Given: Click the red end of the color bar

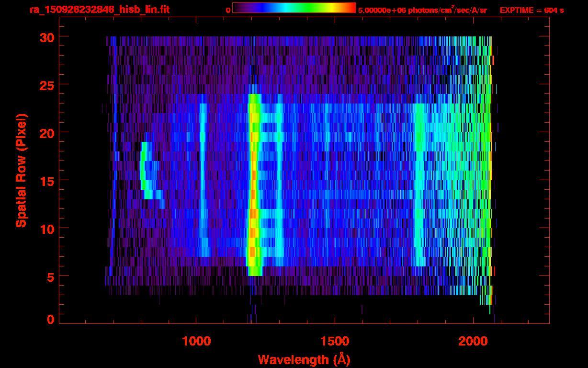Looking at the screenshot, I should click(x=350, y=8).
